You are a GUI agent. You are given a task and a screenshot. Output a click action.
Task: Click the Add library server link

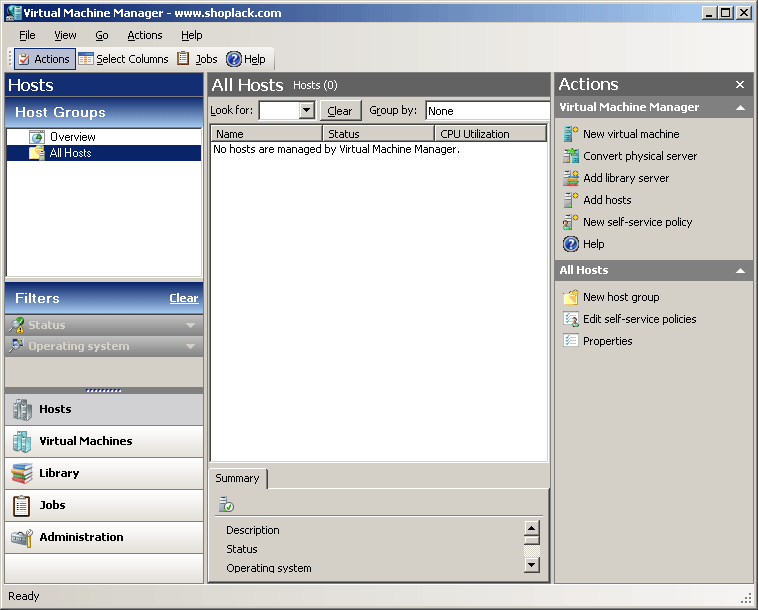point(626,178)
